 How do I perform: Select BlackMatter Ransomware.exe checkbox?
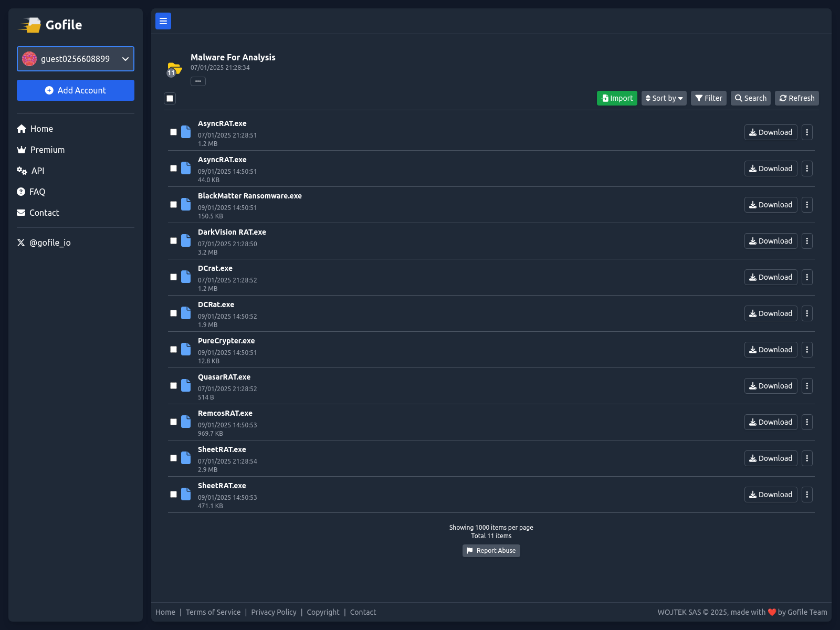point(173,205)
